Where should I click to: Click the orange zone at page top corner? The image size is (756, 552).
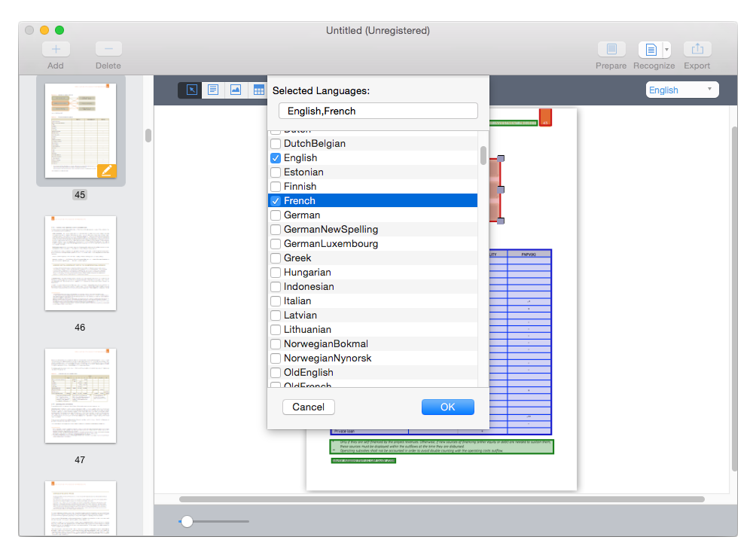(545, 117)
